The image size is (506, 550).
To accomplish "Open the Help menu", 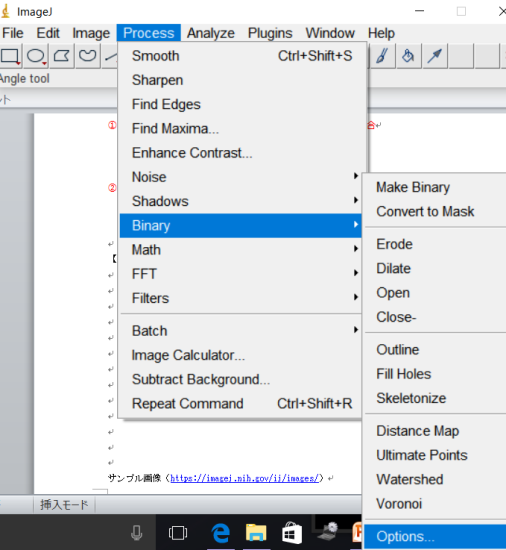I will click(x=381, y=33).
